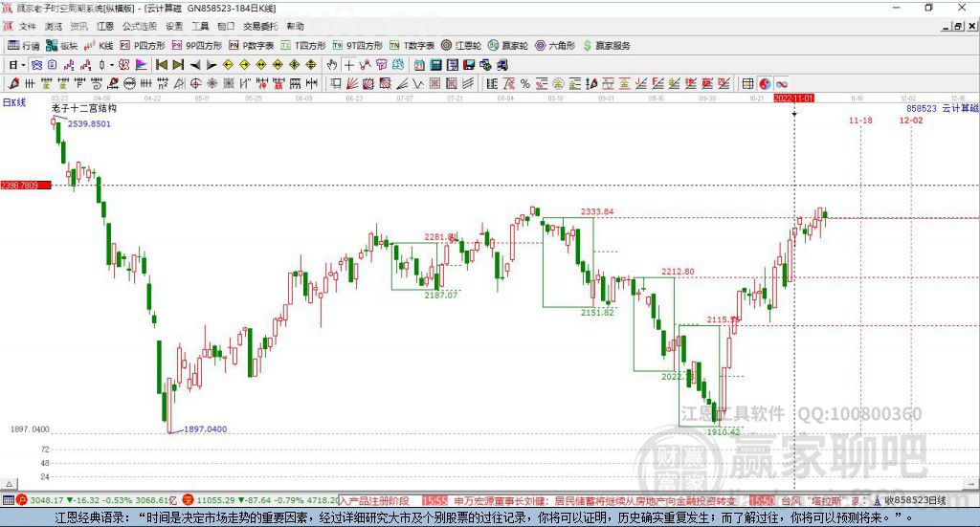Viewport: 980px width, 527px height.
Task: Click the 11-18 future date marker
Action: pyautogui.click(x=860, y=121)
